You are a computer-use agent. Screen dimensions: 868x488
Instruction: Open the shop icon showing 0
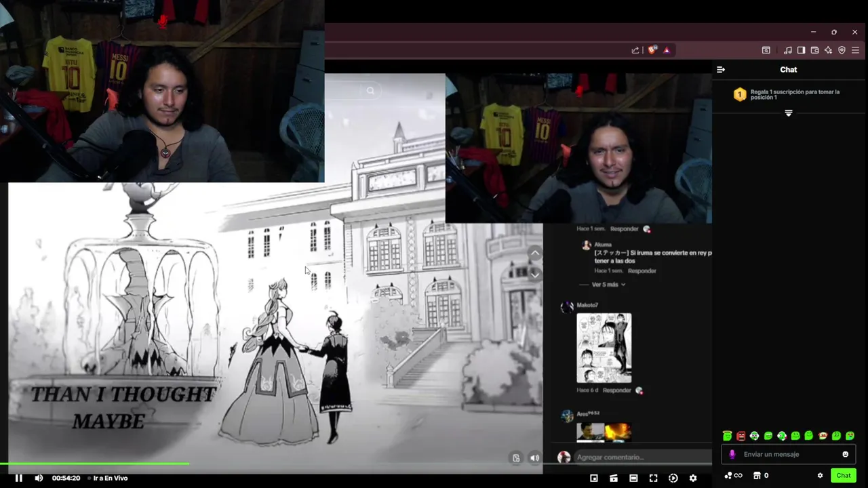762,476
